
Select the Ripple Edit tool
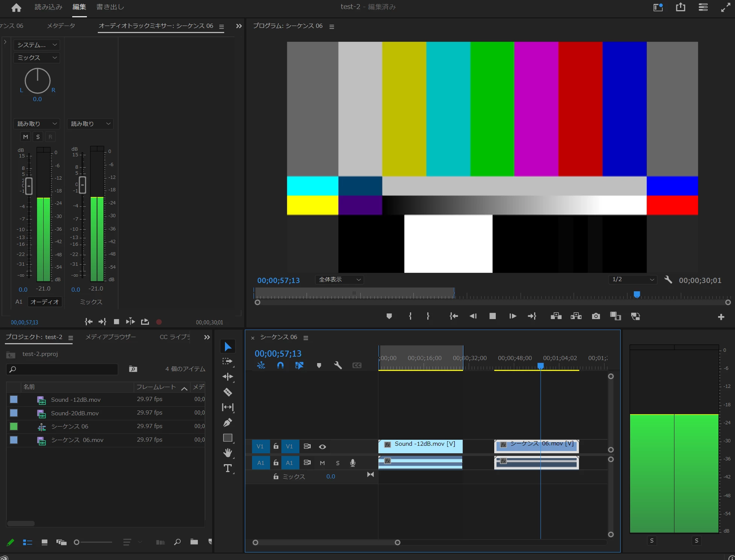pyautogui.click(x=228, y=377)
